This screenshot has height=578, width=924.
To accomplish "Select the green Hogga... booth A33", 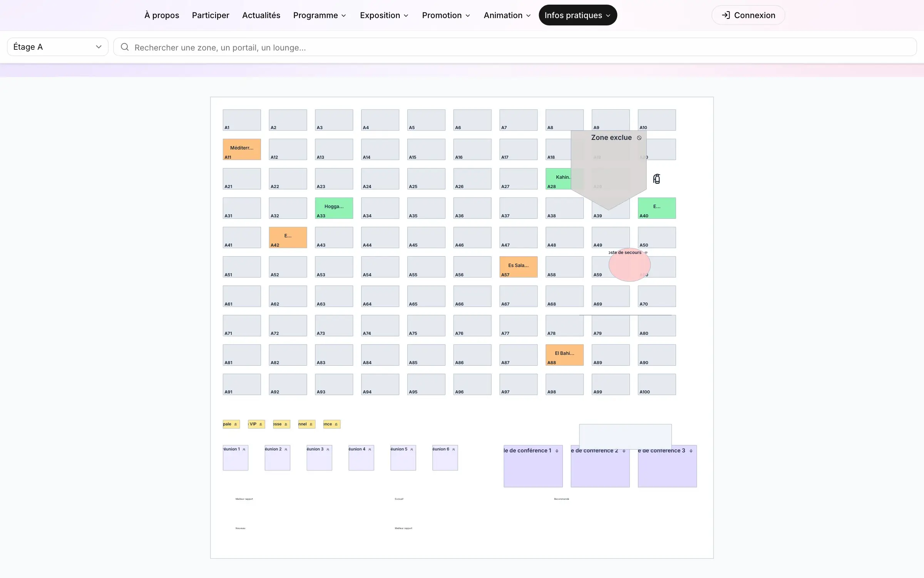I will click(334, 208).
